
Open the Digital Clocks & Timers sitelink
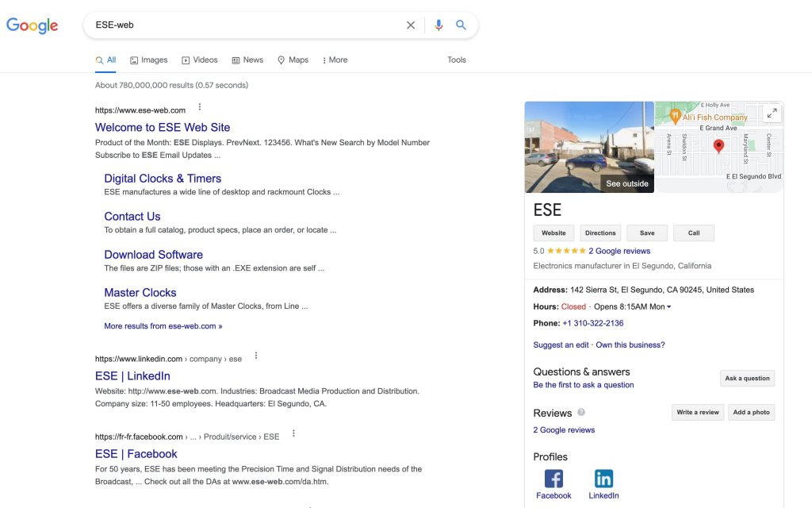point(163,179)
